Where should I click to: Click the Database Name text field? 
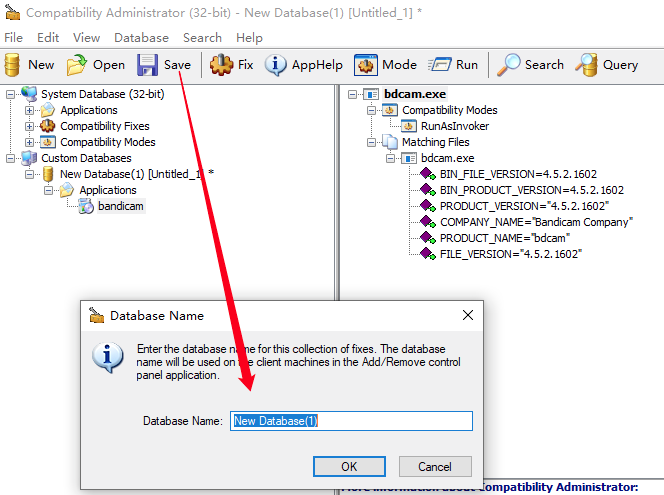pos(351,421)
